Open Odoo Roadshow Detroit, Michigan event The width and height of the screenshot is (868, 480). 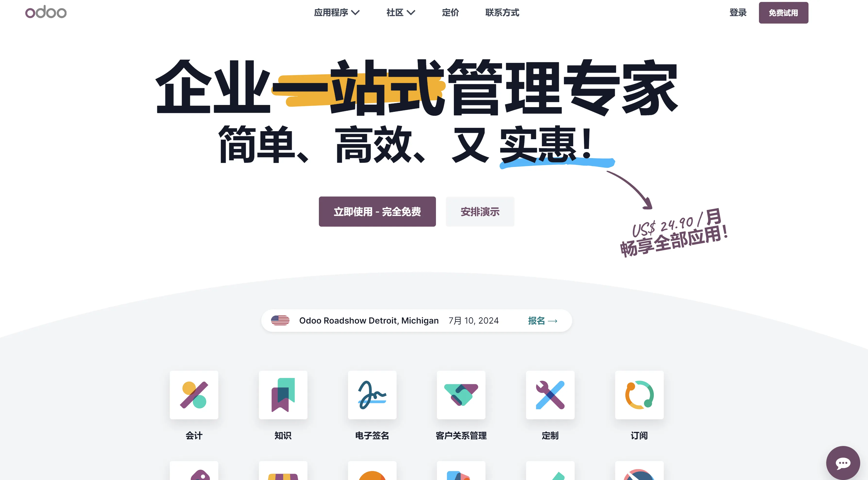[369, 320]
